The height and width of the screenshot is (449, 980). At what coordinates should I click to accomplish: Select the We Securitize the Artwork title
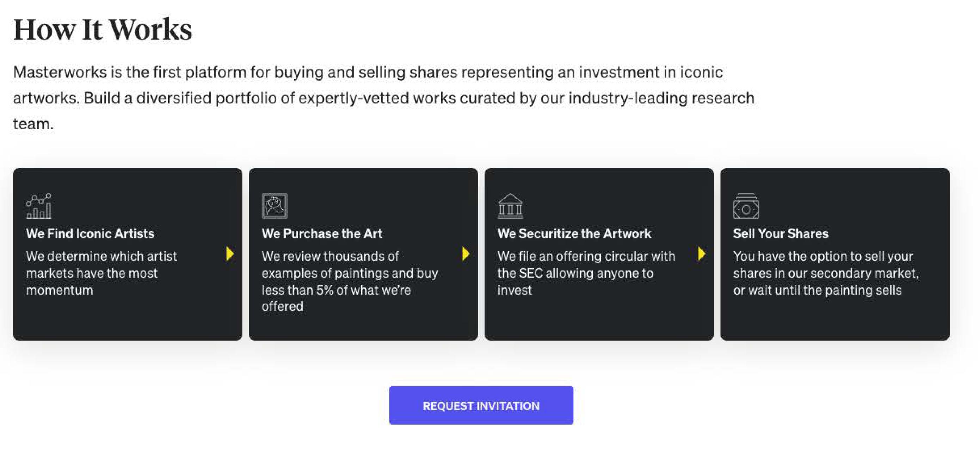574,233
